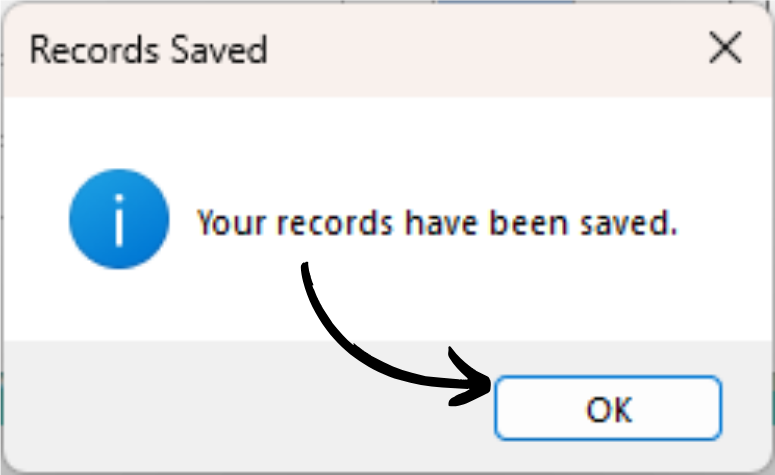
Task: Click the 'Your records have been saved.' message
Action: pyautogui.click(x=437, y=223)
